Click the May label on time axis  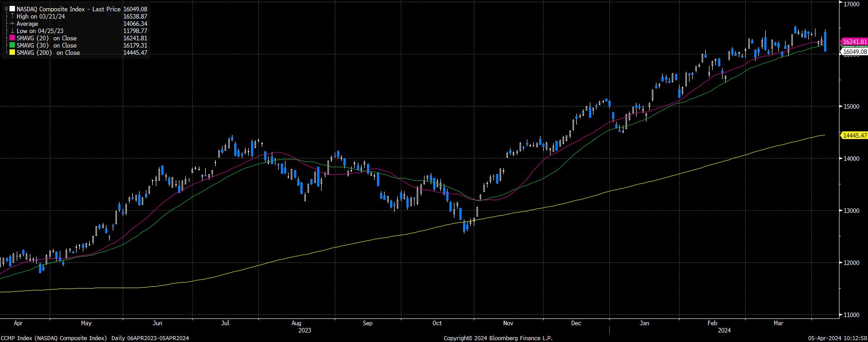(86, 323)
